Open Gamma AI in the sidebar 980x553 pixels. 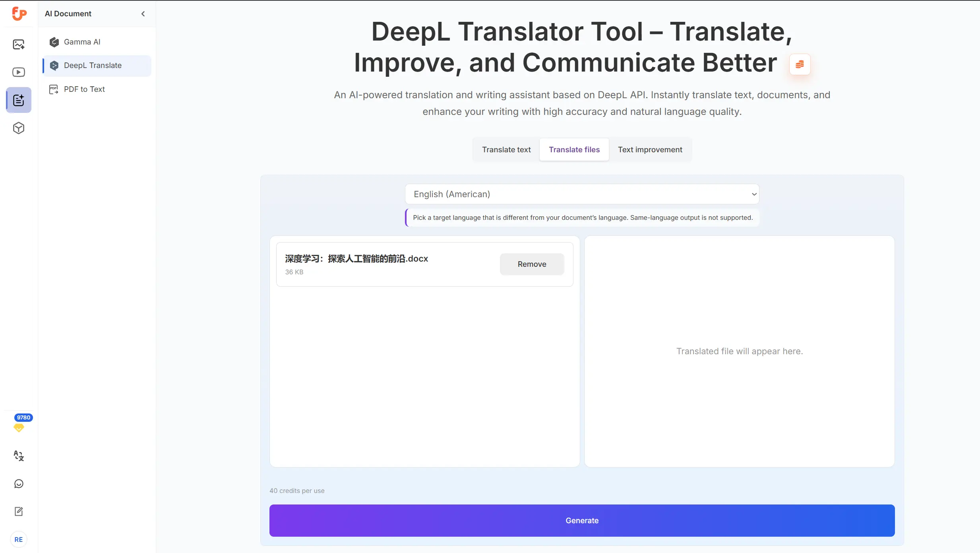82,42
